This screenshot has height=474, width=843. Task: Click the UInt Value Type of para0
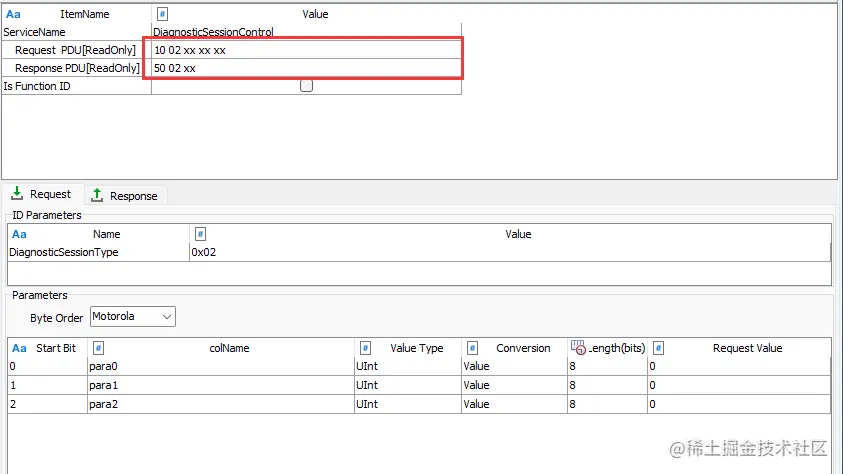pyautogui.click(x=408, y=366)
